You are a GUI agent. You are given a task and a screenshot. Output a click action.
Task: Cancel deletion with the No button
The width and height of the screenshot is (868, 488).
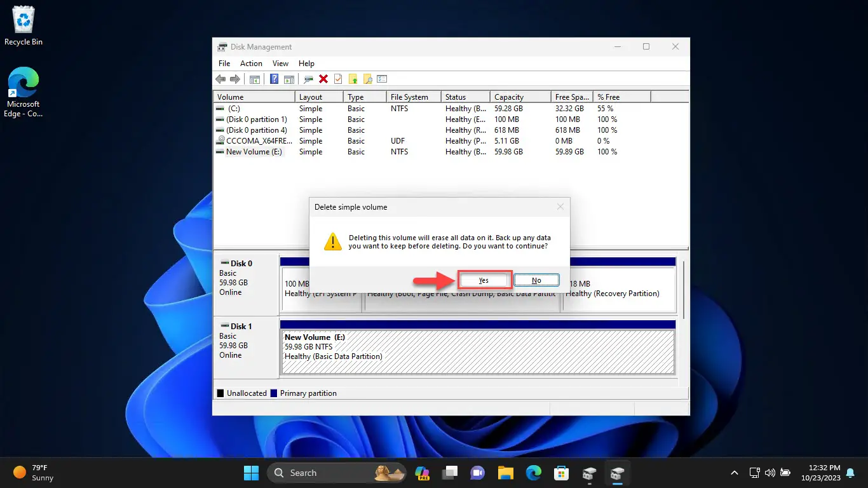(x=536, y=280)
